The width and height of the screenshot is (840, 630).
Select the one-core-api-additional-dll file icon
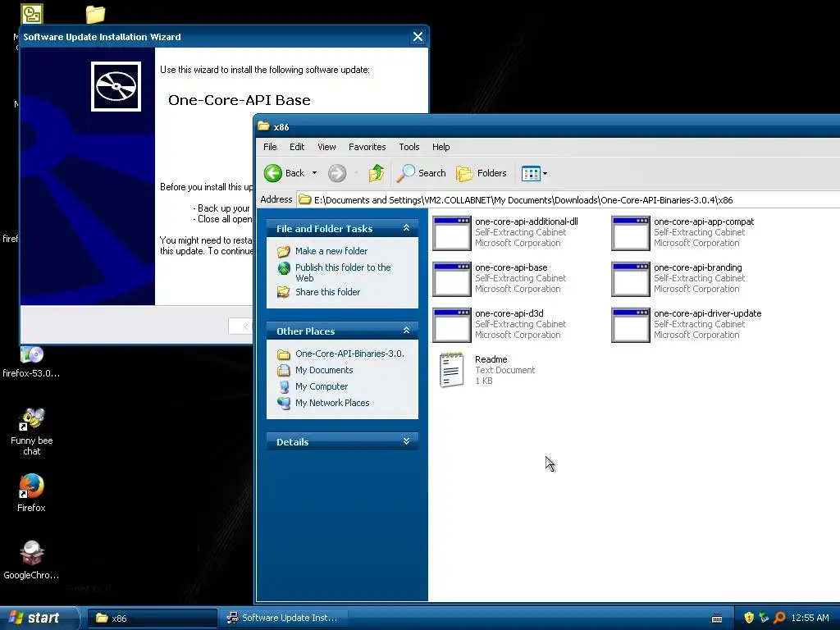coord(452,233)
